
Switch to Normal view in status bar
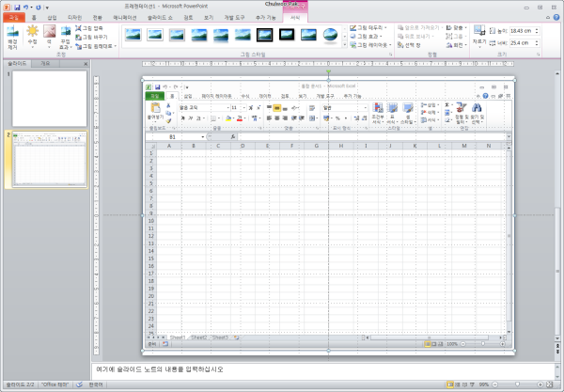coord(450,384)
